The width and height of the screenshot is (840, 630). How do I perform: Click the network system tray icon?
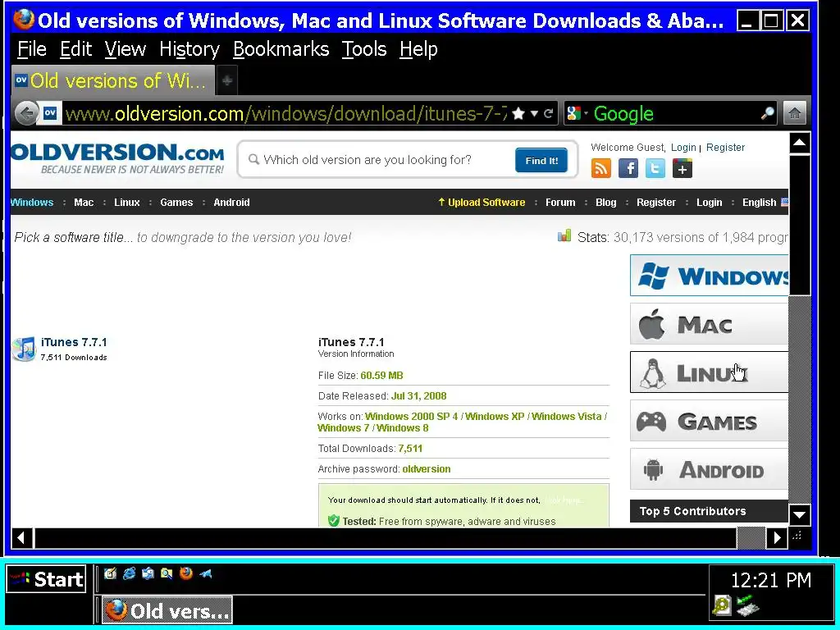747,605
